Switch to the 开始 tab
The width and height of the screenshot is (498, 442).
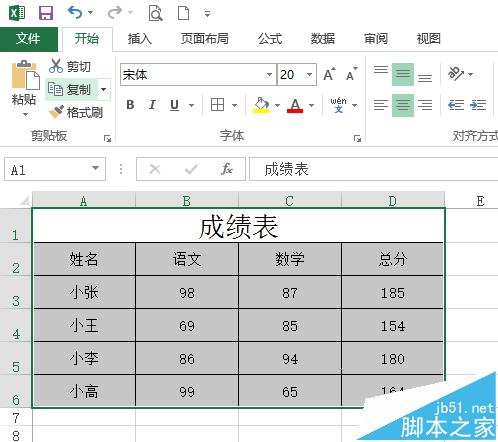point(87,39)
